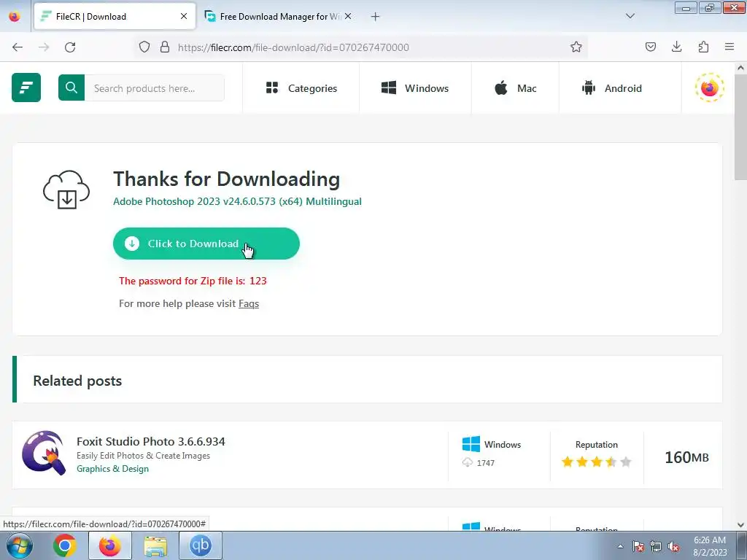
Task: Open qBittorrent from the taskbar
Action: click(200, 545)
